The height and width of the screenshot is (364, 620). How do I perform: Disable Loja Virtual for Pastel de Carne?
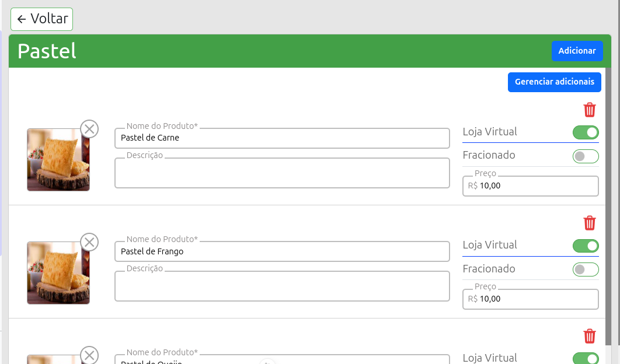[x=586, y=132]
